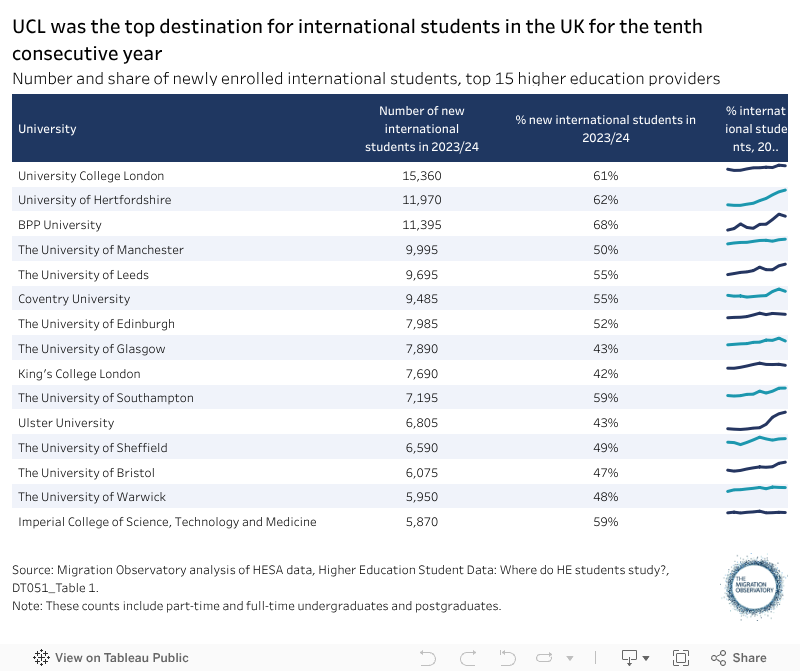Select the University College London row label
800x671 pixels.
pos(91,175)
